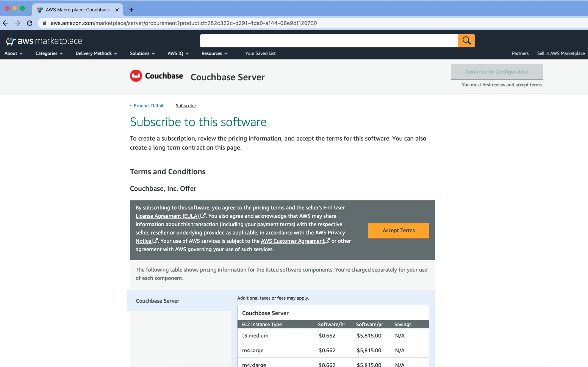Click the Accept Terms button
The height and width of the screenshot is (367, 588).
tap(398, 230)
